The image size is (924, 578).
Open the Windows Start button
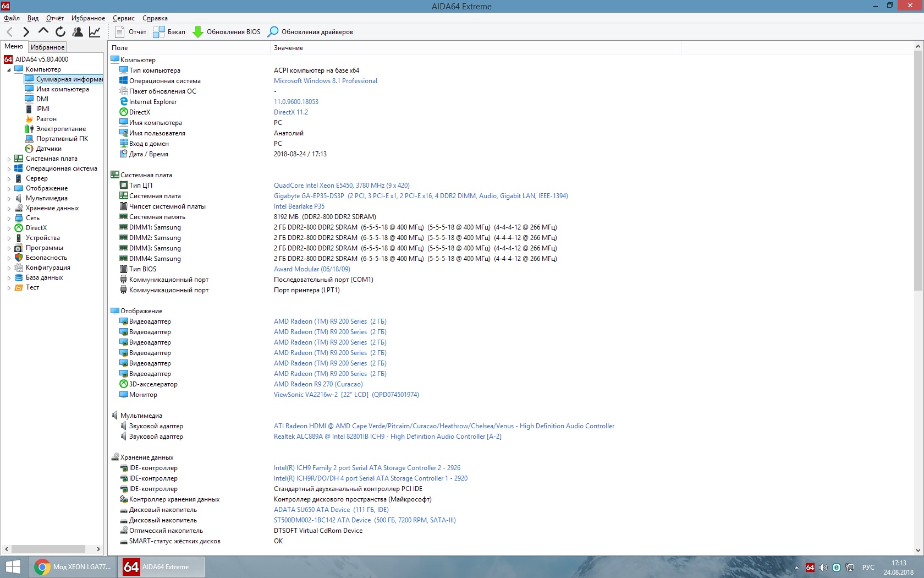pyautogui.click(x=13, y=567)
